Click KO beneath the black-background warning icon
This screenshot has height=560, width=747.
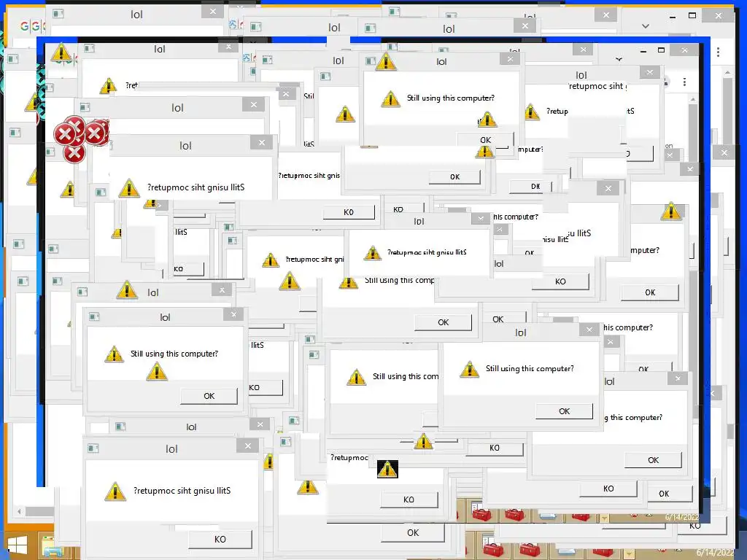click(409, 499)
